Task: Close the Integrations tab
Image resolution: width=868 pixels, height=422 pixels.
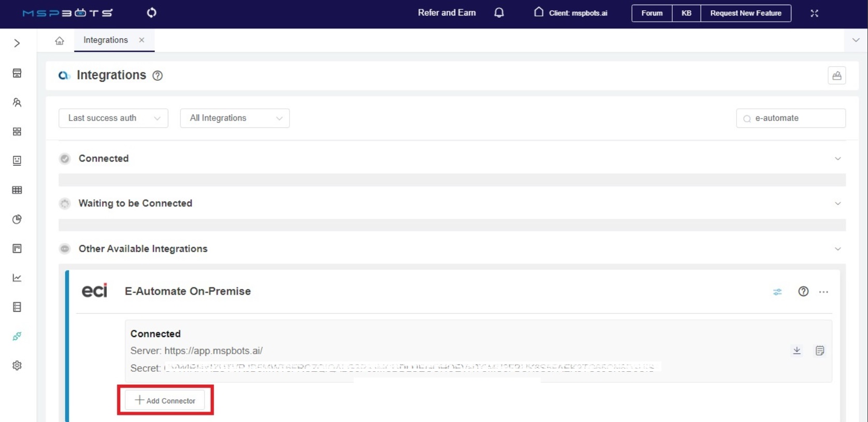Action: pos(141,40)
